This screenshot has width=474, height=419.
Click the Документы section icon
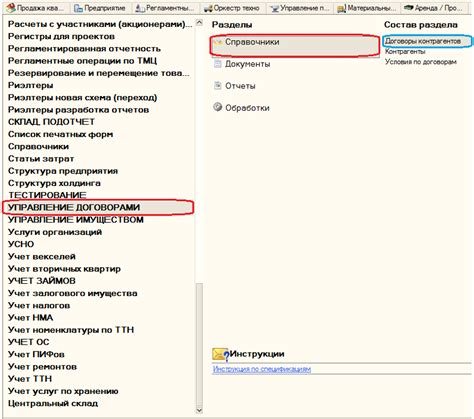pyautogui.click(x=218, y=64)
